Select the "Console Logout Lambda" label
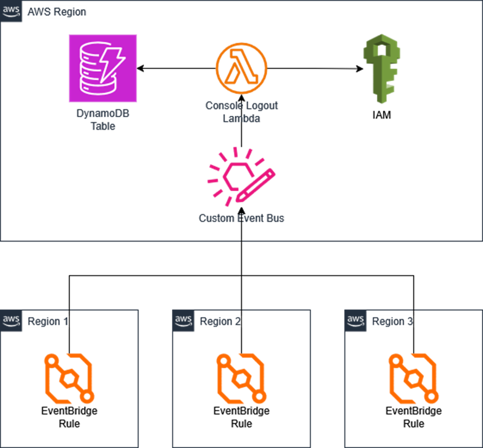The image size is (483, 448). [241, 112]
